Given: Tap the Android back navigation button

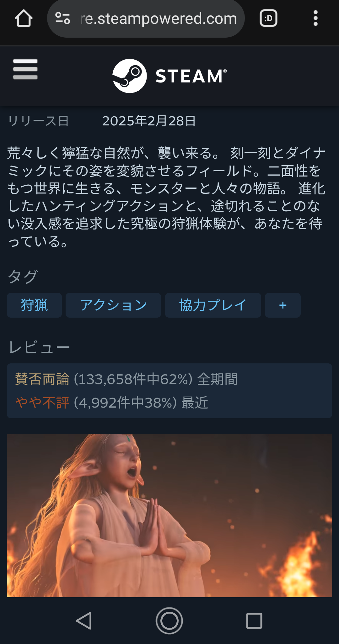Looking at the screenshot, I should [x=84, y=621].
